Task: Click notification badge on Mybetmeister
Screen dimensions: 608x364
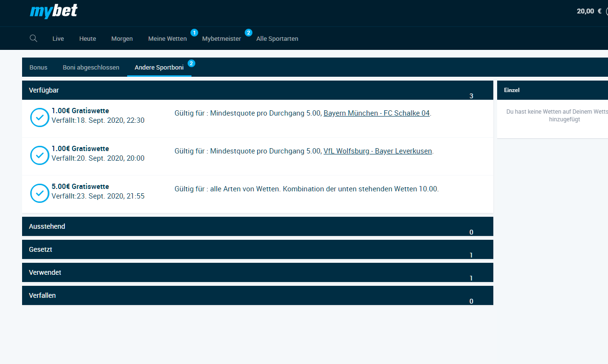Action: pos(248,33)
